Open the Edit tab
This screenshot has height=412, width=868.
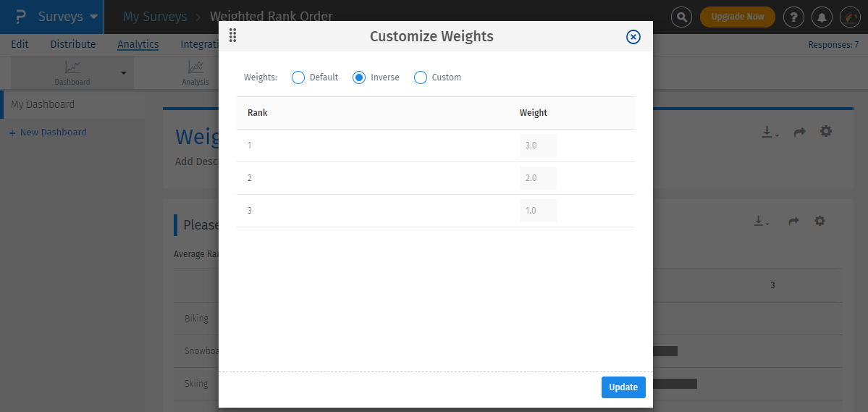[x=20, y=44]
